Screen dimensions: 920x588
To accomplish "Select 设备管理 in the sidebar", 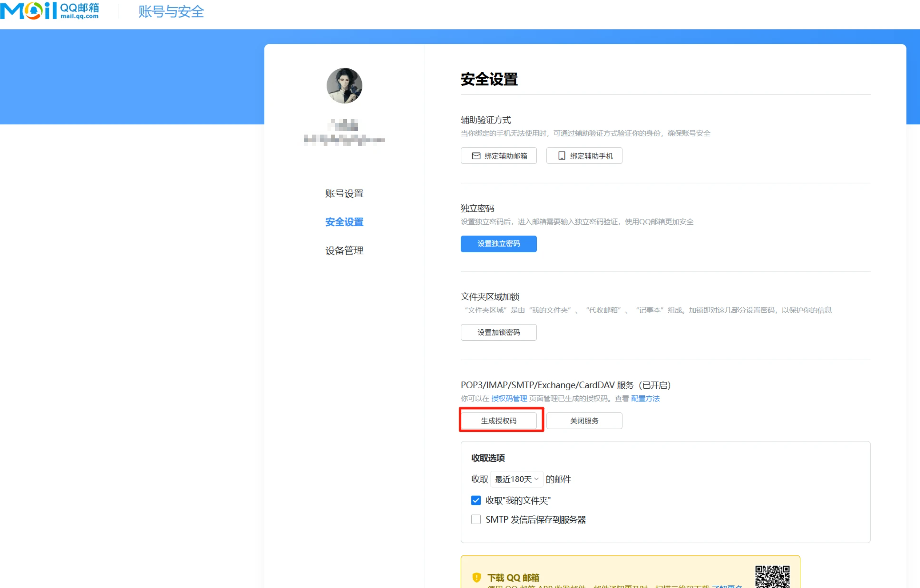I will 344,251.
